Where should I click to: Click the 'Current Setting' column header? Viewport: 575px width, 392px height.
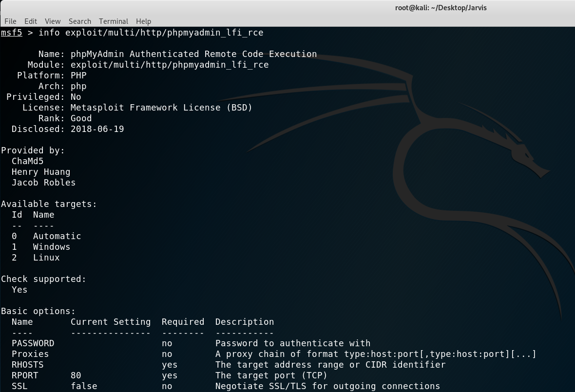[111, 322]
